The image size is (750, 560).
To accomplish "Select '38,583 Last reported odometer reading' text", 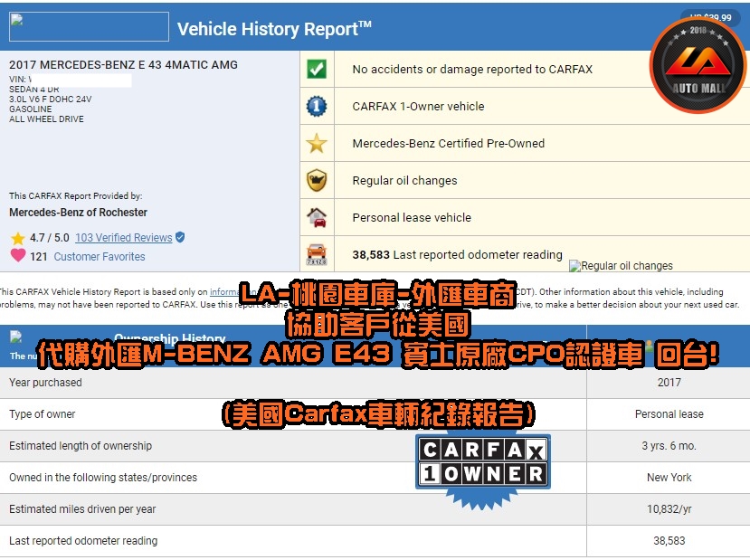I will (457, 255).
